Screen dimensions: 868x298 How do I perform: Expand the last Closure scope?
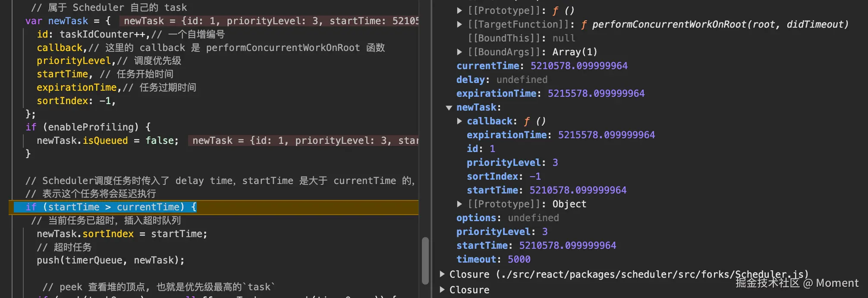442,290
